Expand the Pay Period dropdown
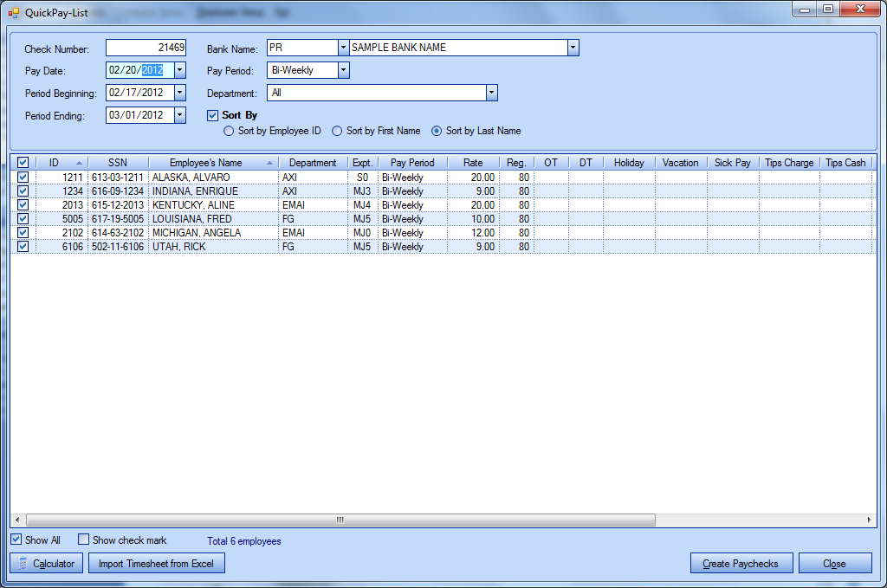This screenshot has height=588, width=887. tap(344, 70)
